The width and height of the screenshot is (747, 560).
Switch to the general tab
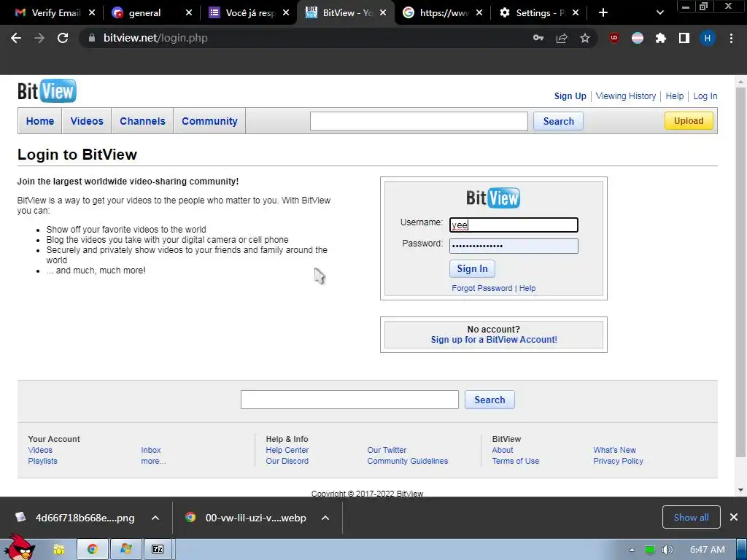coord(144,13)
